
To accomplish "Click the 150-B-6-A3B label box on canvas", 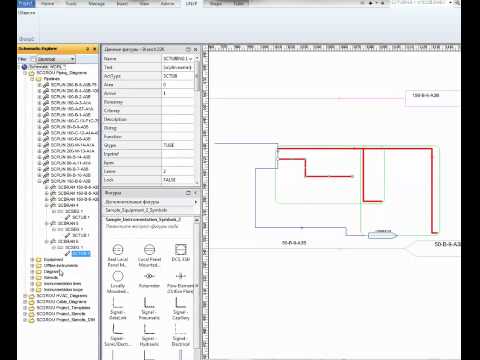I will click(x=432, y=98).
